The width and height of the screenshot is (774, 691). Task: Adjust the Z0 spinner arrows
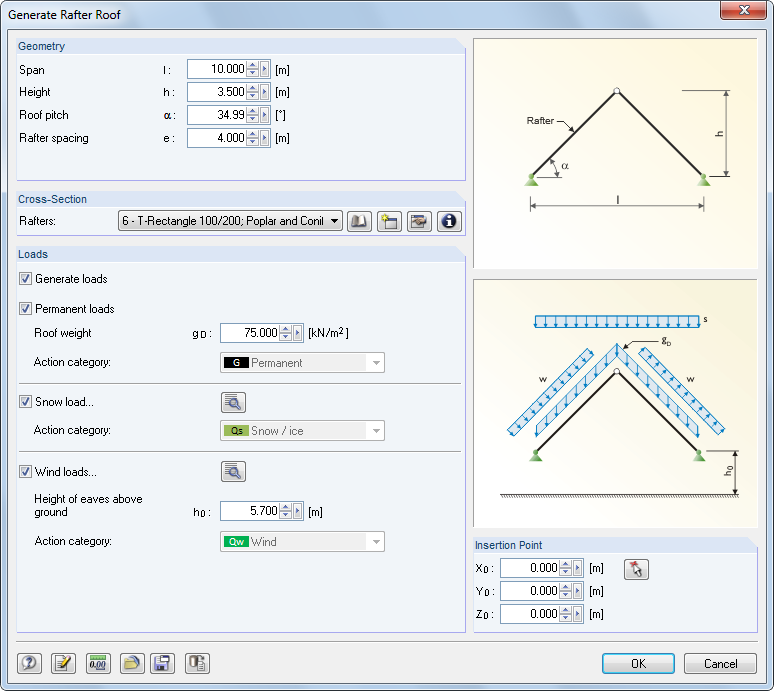[x=566, y=614]
